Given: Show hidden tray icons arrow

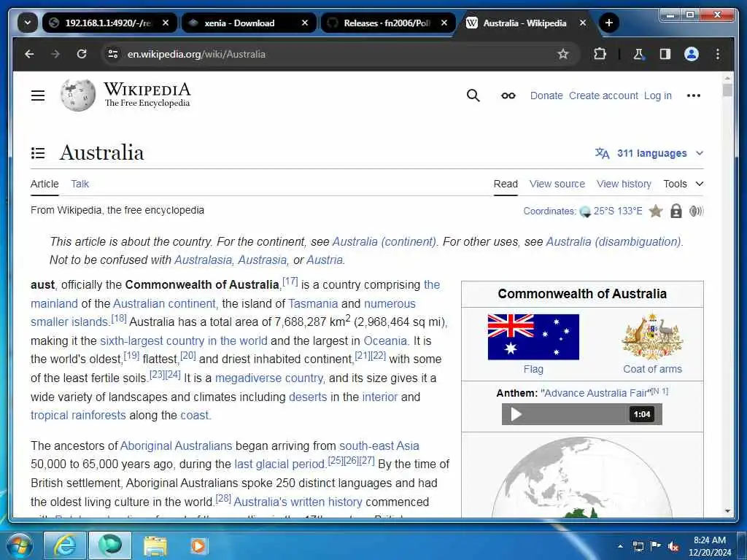Looking at the screenshot, I should [620, 546].
